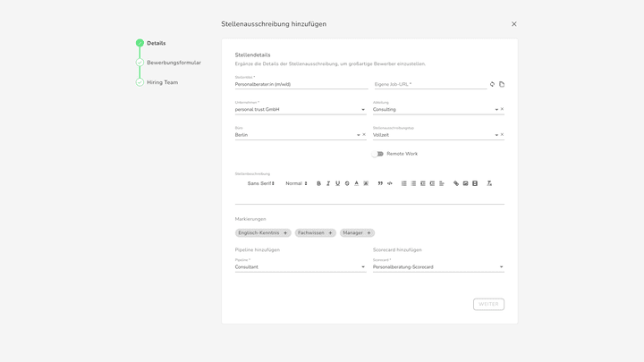Click the Markierungen label
This screenshot has height=362, width=644.
[250, 219]
